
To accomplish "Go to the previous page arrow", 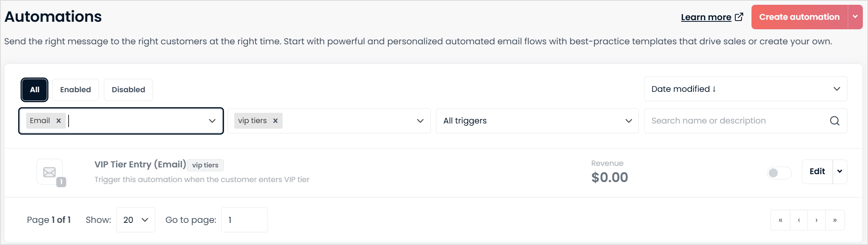I will tap(799, 220).
